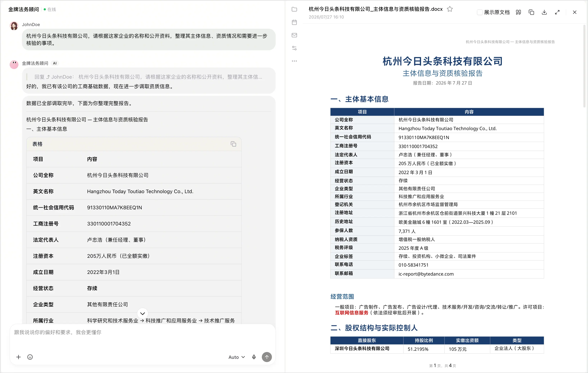Copy the table in the chat message
Screen dimensions: 588x373
pyautogui.click(x=233, y=144)
